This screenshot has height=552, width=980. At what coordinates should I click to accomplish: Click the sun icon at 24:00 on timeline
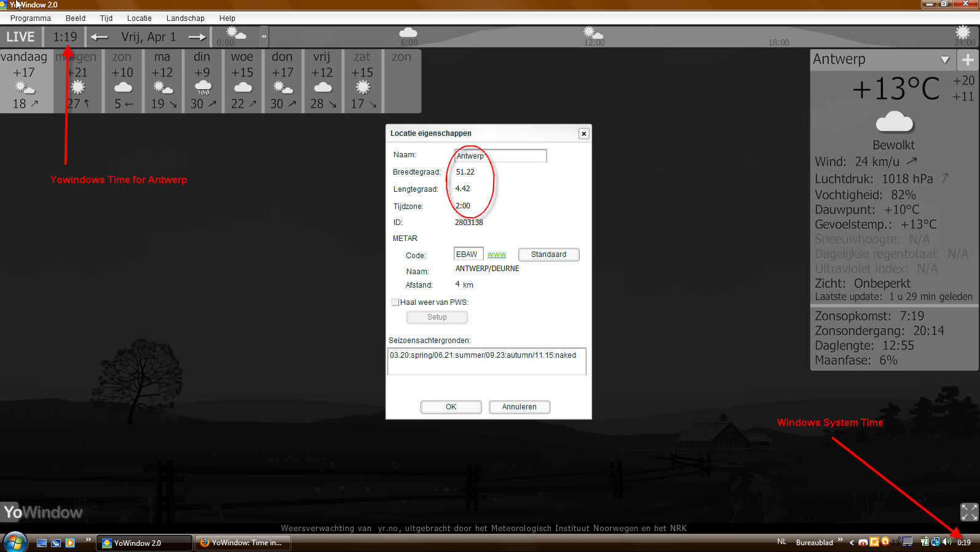click(x=963, y=32)
